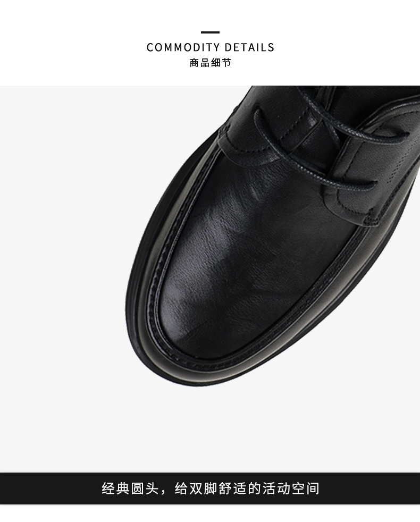The image size is (420, 522).
Task: Click the word DETAILS in title
Action: [249, 47]
